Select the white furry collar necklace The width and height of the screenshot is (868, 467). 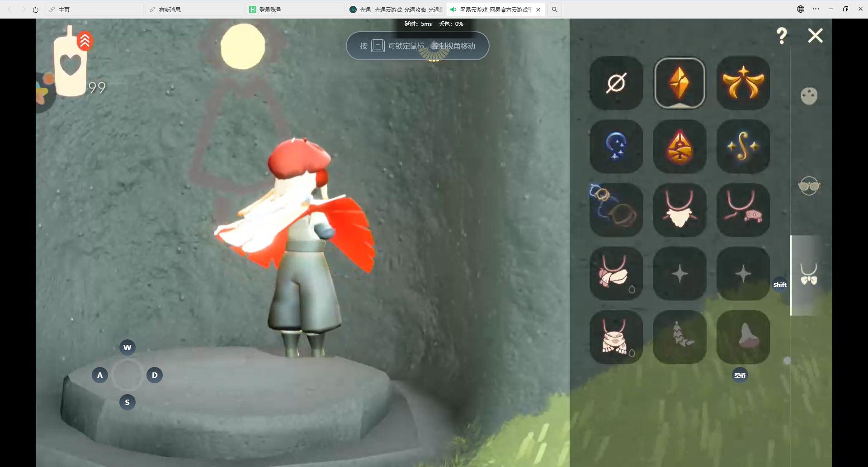coord(679,210)
